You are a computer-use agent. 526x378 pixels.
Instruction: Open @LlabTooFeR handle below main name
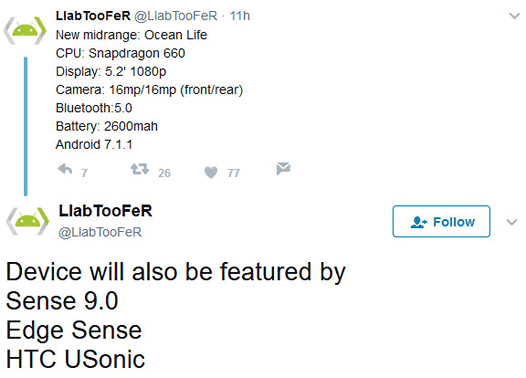100,232
